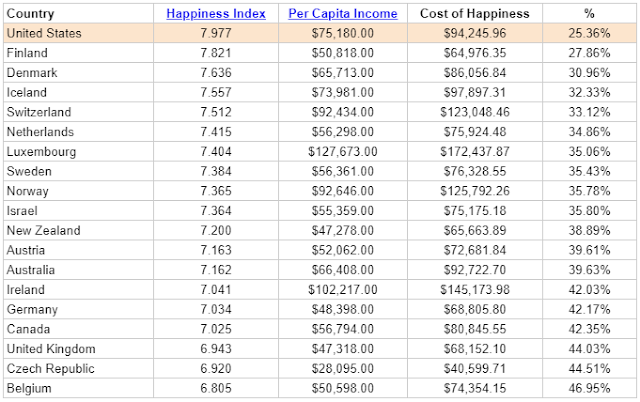Select the United States cell
The height and width of the screenshot is (402, 640).
(78, 33)
